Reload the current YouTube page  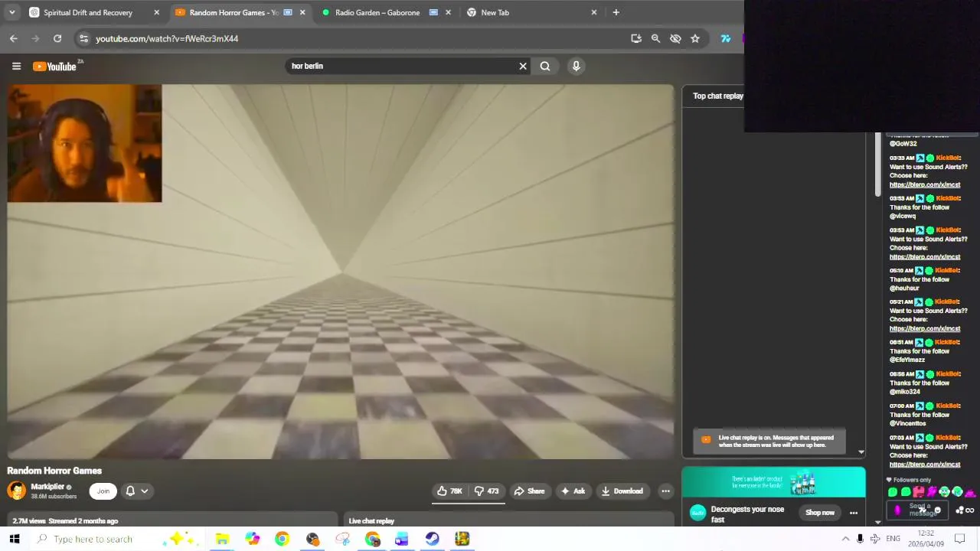[57, 38]
